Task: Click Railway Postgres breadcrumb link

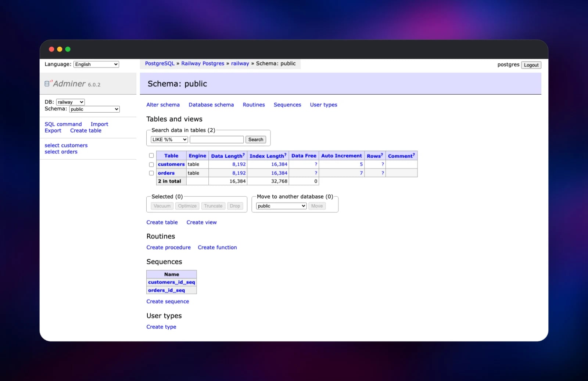Action: tap(203, 63)
